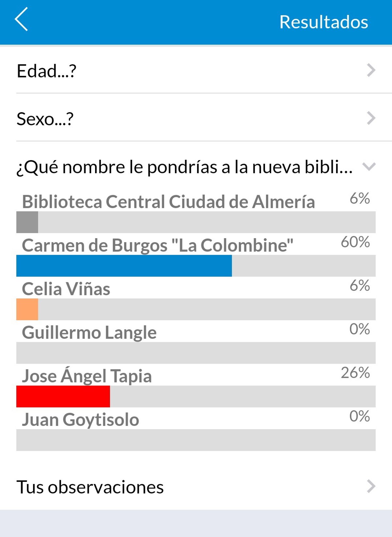Image resolution: width=392 pixels, height=537 pixels.
Task: Expand the Sexo question chevron
Action: [x=371, y=118]
